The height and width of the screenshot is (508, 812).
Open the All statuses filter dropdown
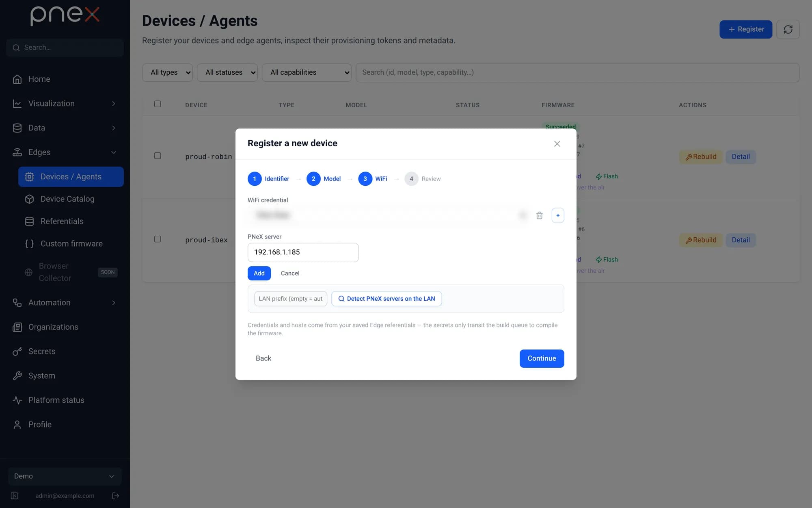(x=227, y=72)
